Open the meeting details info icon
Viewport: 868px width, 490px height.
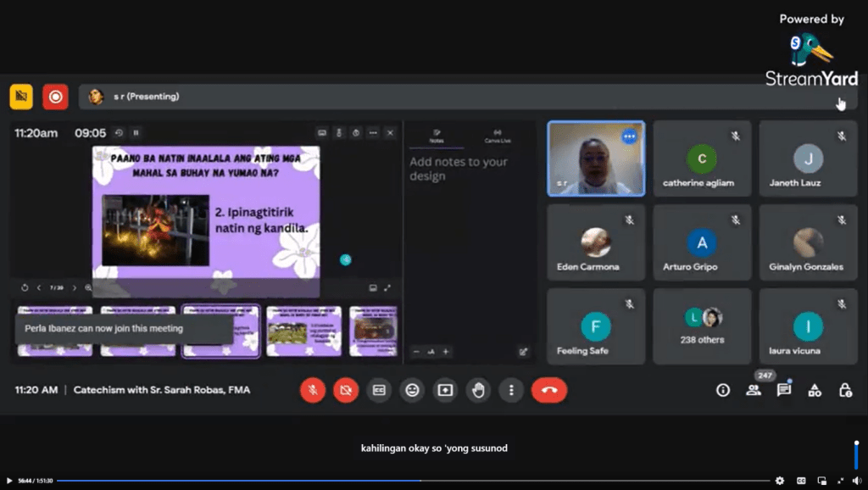click(x=723, y=390)
